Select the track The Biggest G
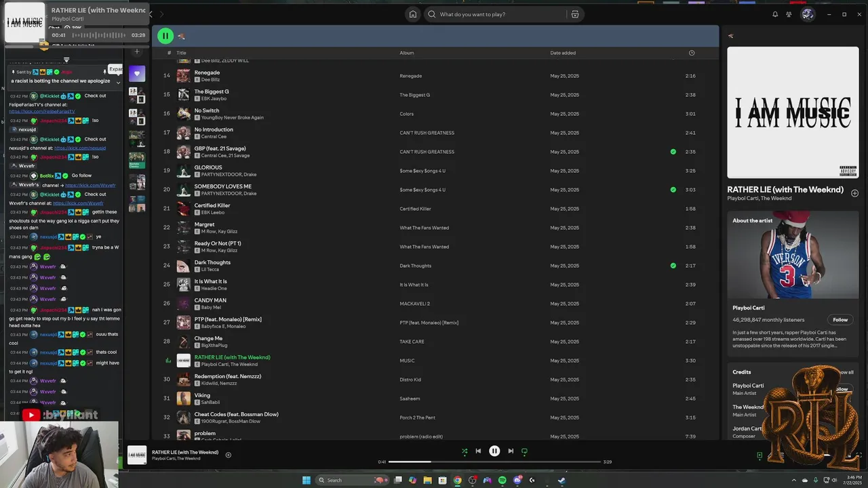Image resolution: width=868 pixels, height=488 pixels. pyautogui.click(x=212, y=91)
